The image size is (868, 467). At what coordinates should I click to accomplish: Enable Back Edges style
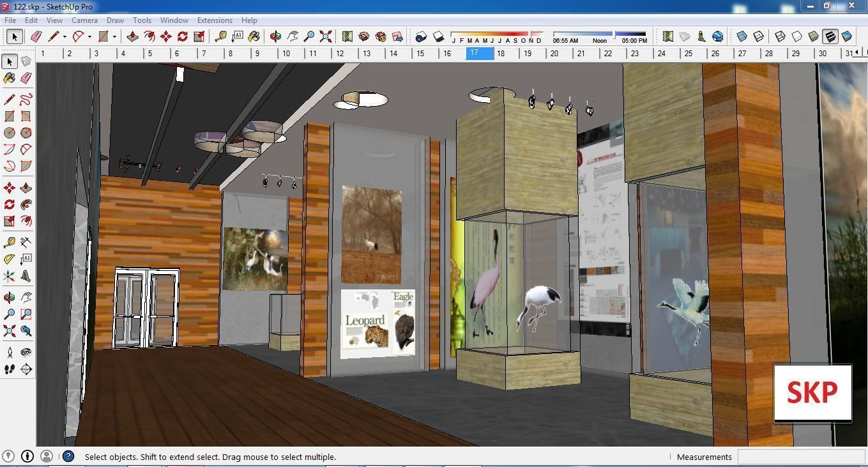point(759,36)
